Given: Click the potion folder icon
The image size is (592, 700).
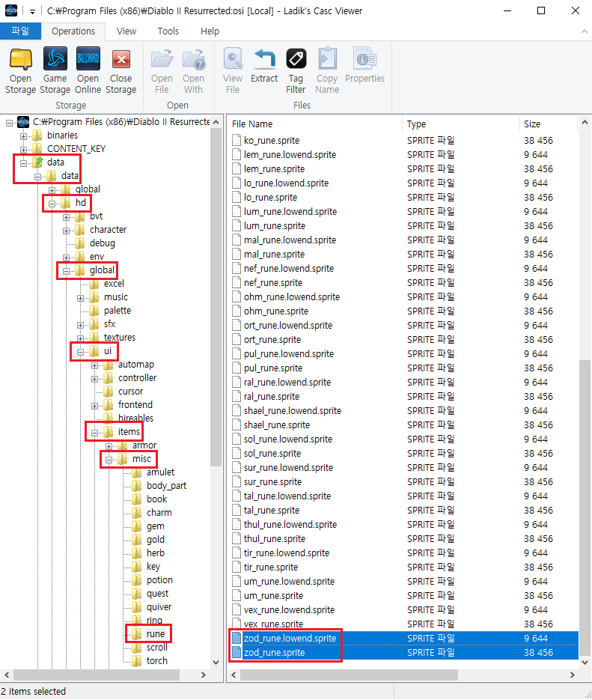Looking at the screenshot, I should (137, 580).
